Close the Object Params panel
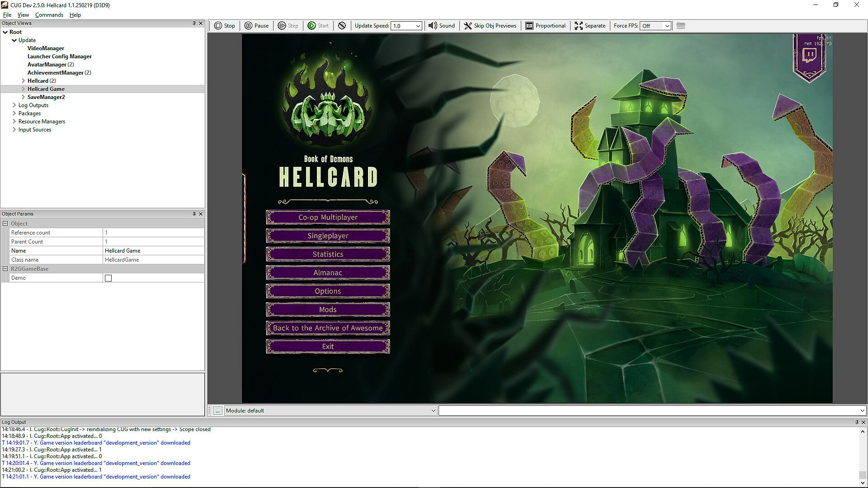The height and width of the screenshot is (488, 868). click(x=201, y=214)
